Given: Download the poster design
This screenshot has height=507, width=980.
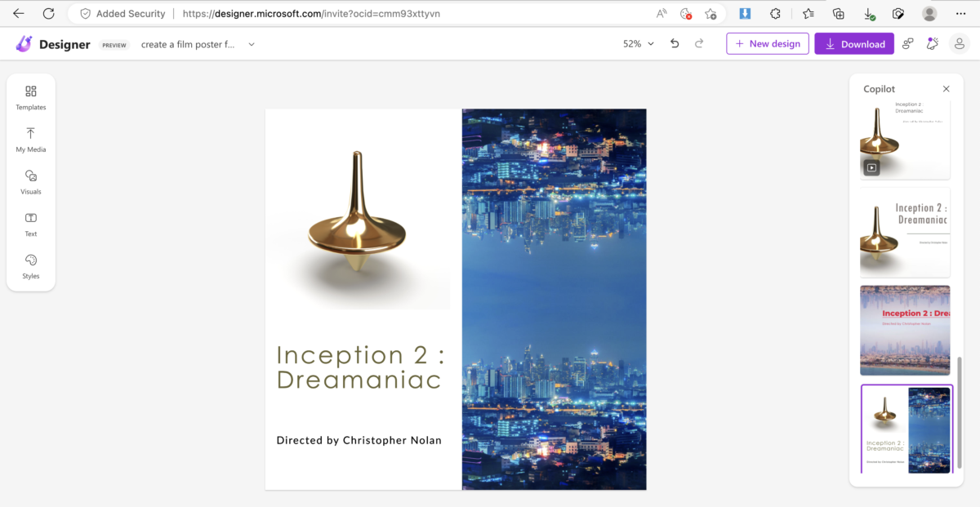Looking at the screenshot, I should point(854,44).
